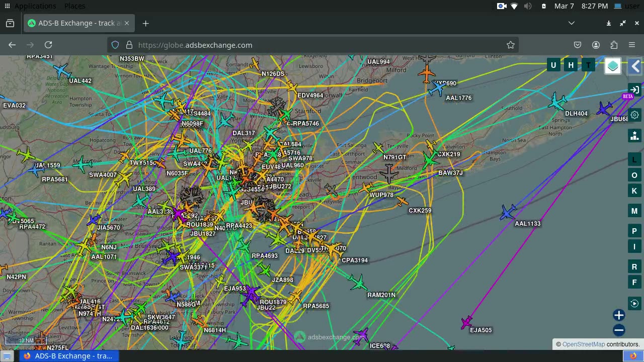The height and width of the screenshot is (362, 644).
Task: Click the UAL994 flight label
Action: coord(378,62)
